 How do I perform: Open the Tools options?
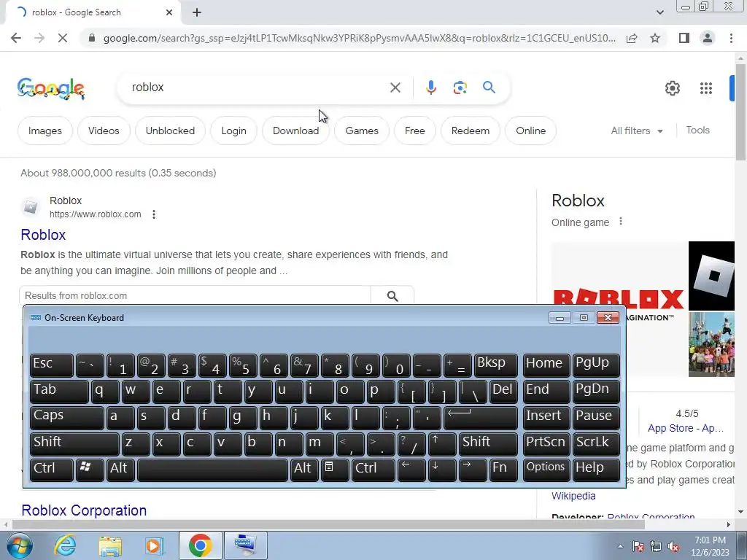(697, 130)
